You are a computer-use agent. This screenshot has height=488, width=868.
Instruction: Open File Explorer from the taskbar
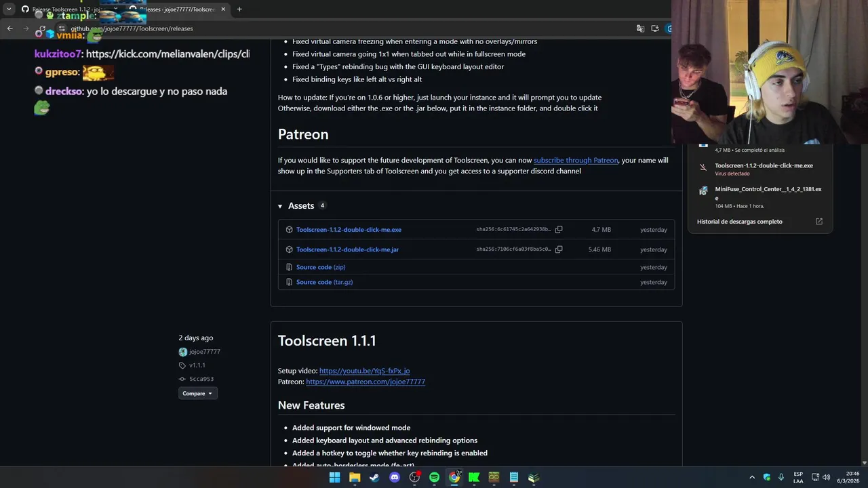[355, 477]
